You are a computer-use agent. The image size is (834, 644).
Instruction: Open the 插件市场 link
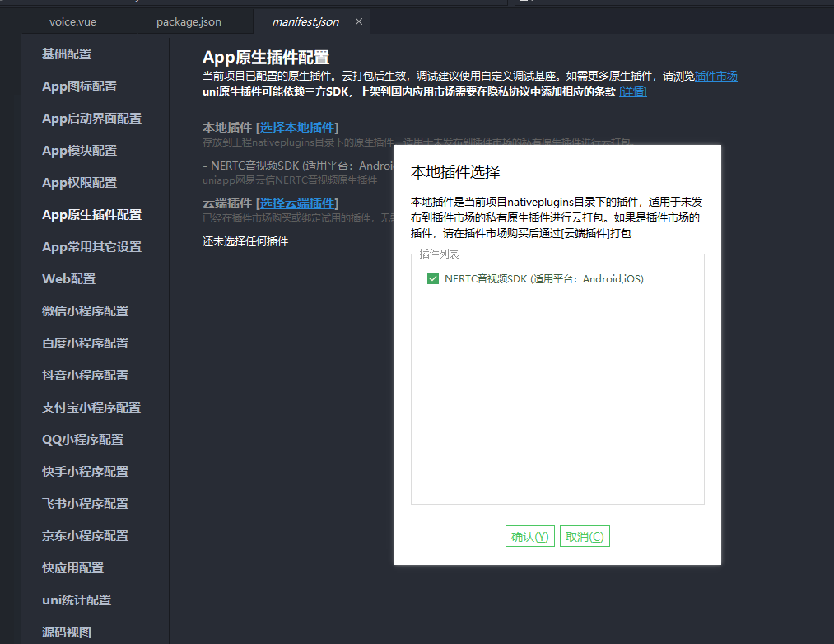pyautogui.click(x=715, y=77)
